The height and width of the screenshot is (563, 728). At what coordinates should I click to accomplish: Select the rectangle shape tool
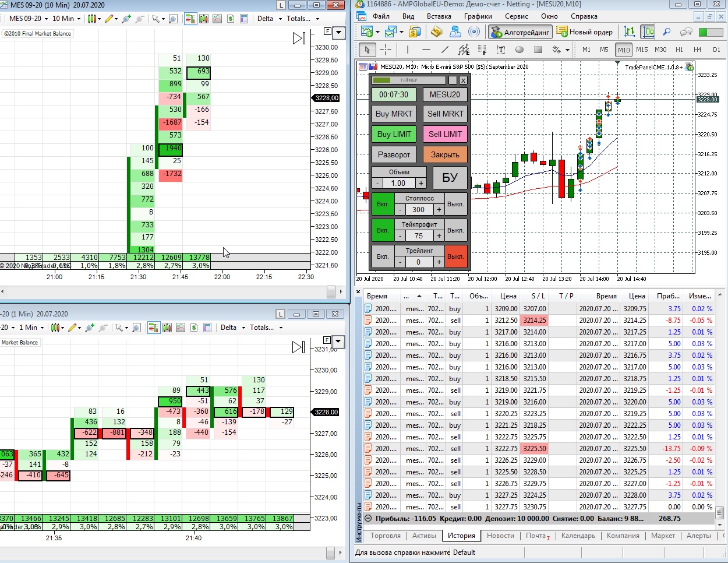[x=538, y=50]
